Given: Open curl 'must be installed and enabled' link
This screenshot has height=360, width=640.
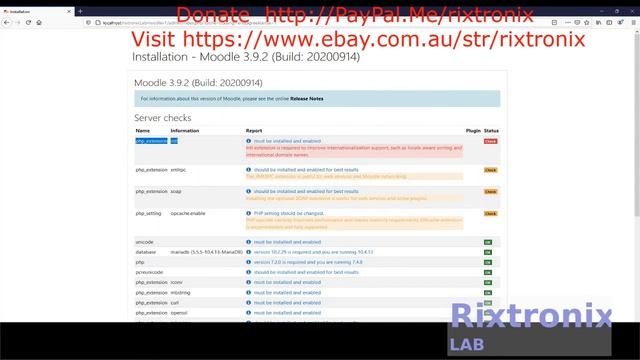Looking at the screenshot, I should (x=287, y=303).
